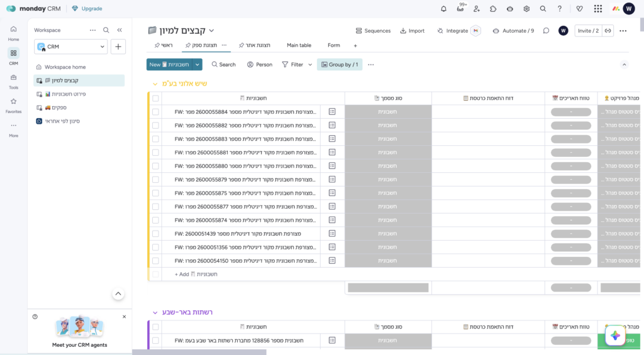Open the settings gear in the top bar

[526, 9]
